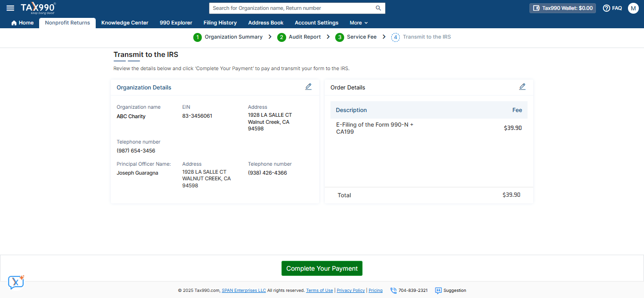Select step 4 Transmit to the IRS

point(421,37)
